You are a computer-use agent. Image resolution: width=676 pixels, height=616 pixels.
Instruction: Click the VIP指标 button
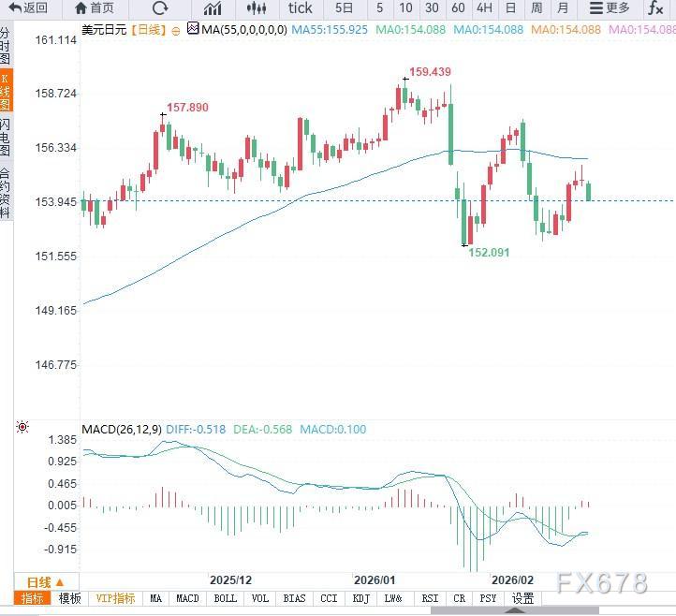click(115, 598)
